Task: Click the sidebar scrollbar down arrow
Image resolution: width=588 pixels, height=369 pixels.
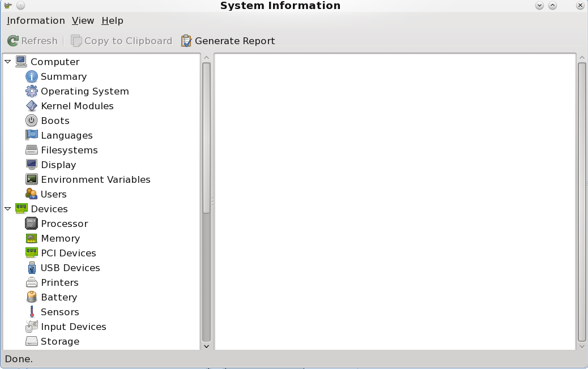Action: click(206, 346)
